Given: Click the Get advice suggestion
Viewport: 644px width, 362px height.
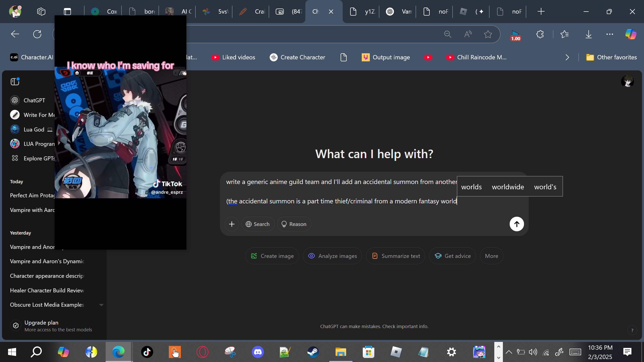Looking at the screenshot, I should 452,256.
